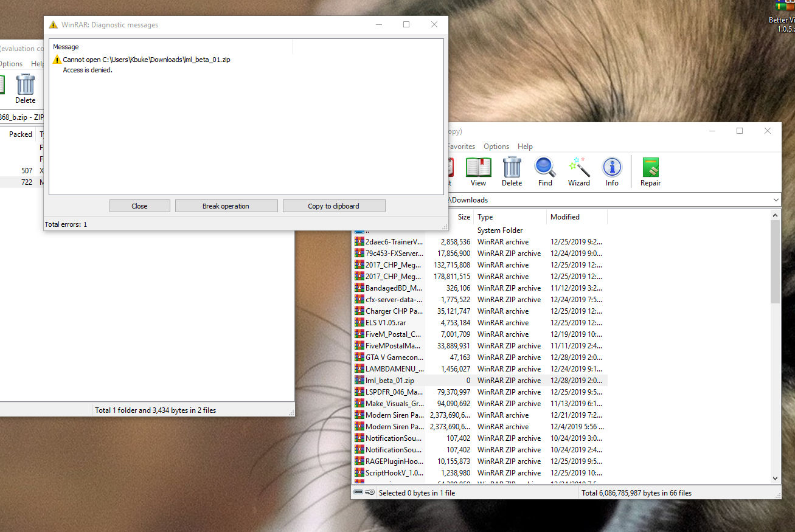Expand the Downloads address bar dropdown arrow

(776, 200)
